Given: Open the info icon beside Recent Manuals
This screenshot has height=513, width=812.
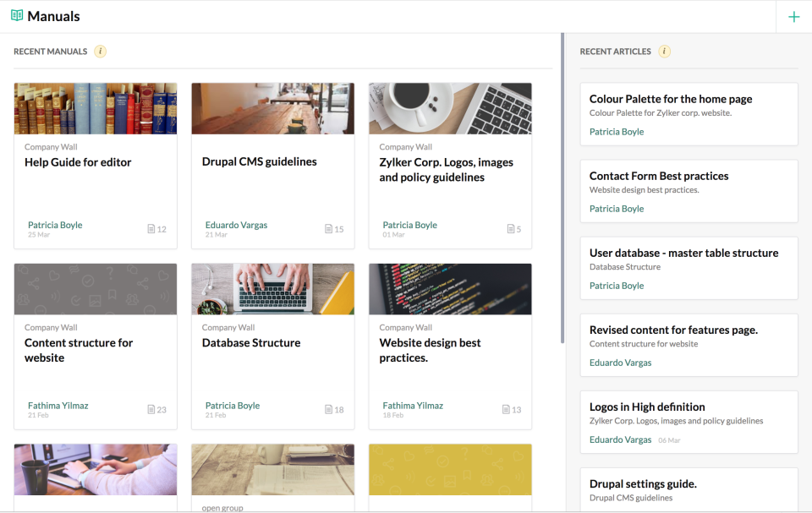Looking at the screenshot, I should point(101,52).
